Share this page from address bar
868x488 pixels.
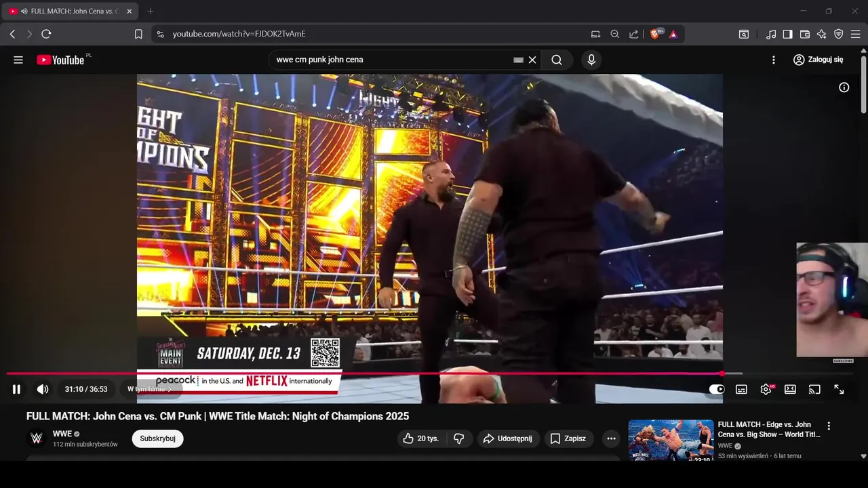pos(633,34)
